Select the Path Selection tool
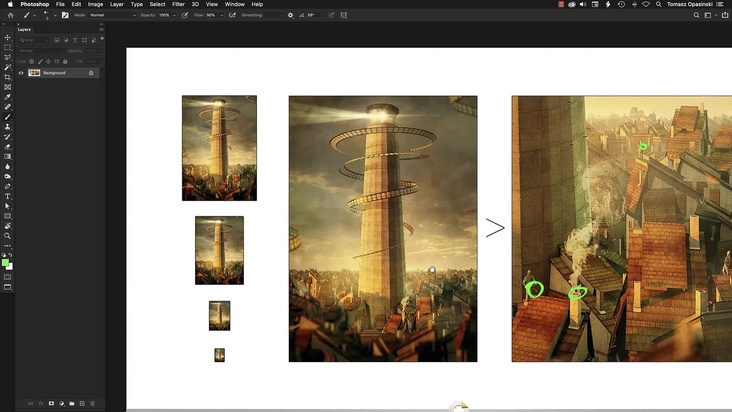This screenshot has width=732, height=412. 7,206
